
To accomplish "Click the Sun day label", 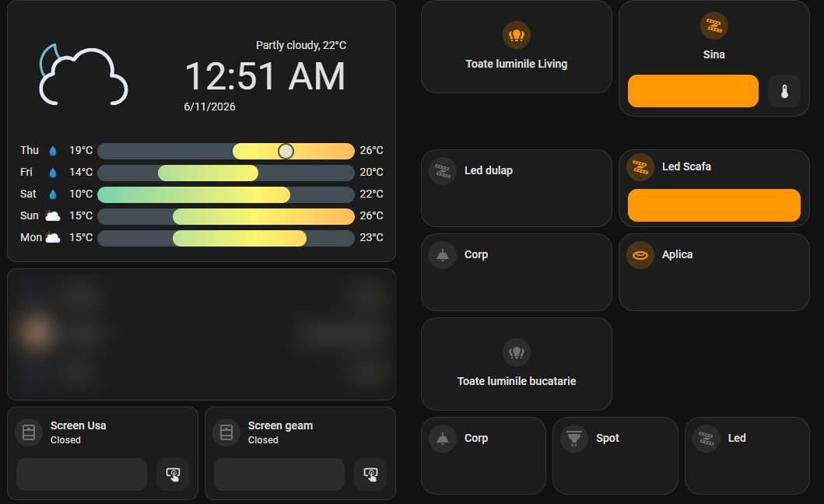I will (30, 215).
